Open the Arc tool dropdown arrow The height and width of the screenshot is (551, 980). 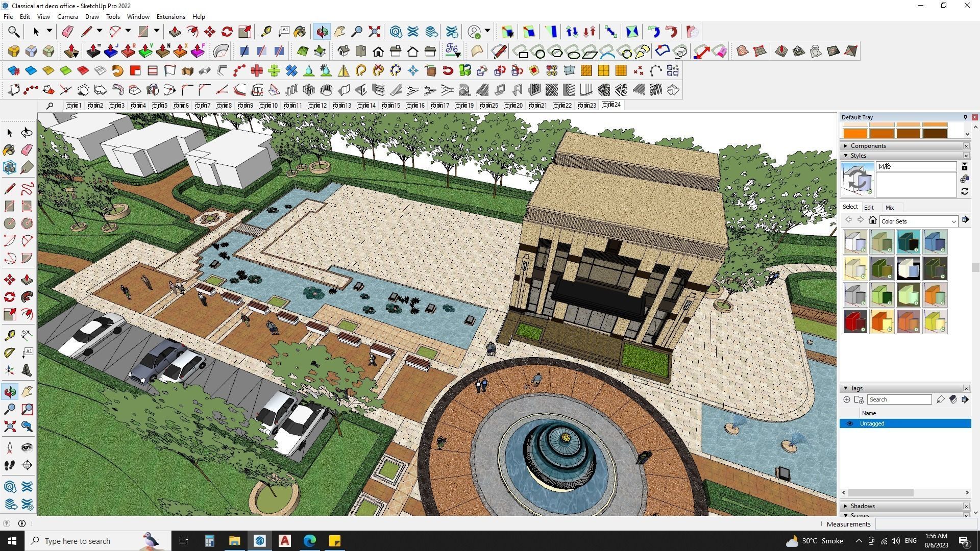tap(128, 32)
